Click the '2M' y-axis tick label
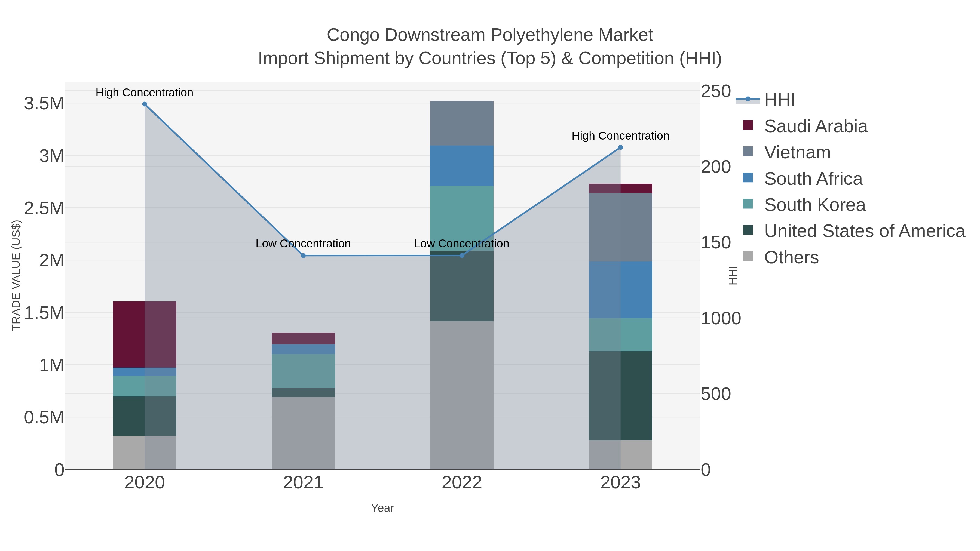 coord(52,260)
